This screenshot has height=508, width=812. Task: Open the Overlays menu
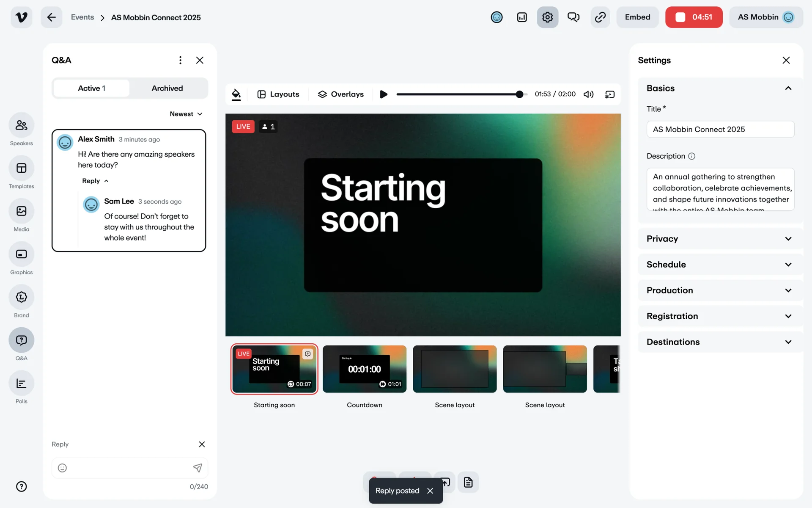(x=341, y=94)
